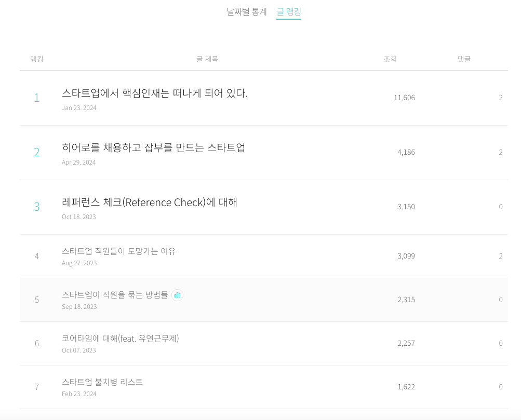The image size is (521, 420).
Task: Open the 스타트업 불치병 리스트 post
Action: [102, 382]
